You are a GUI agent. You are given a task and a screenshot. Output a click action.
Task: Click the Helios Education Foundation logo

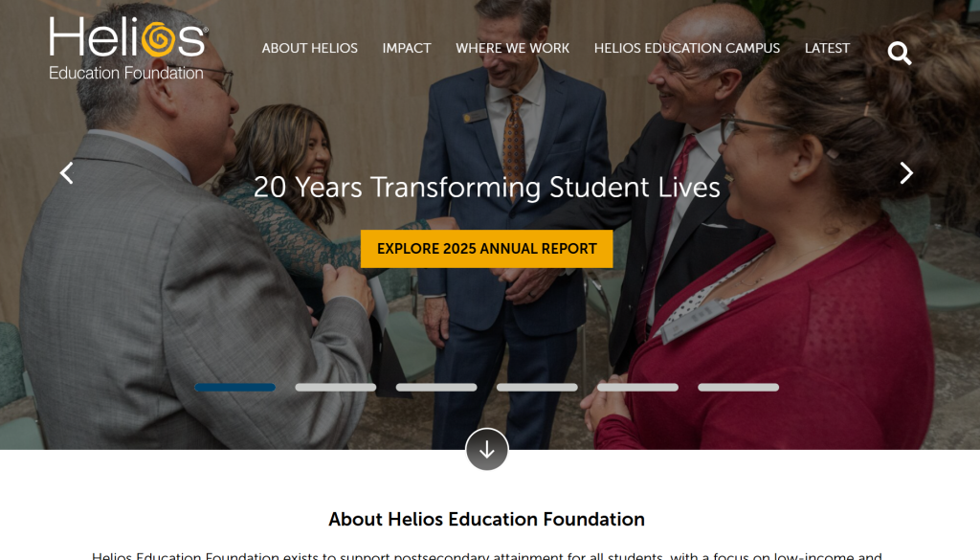[x=129, y=49]
